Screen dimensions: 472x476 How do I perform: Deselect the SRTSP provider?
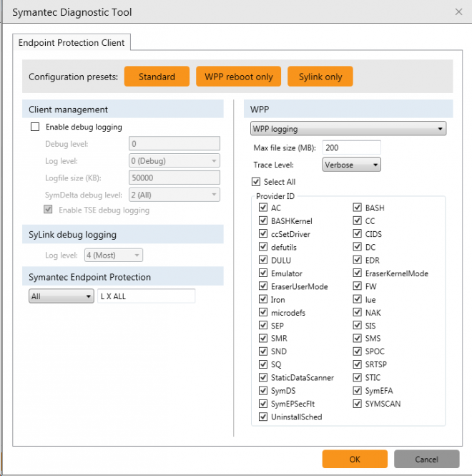click(x=358, y=364)
